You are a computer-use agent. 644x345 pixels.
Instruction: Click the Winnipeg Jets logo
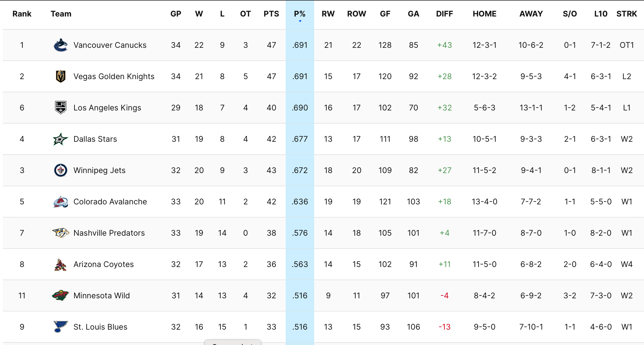60,170
